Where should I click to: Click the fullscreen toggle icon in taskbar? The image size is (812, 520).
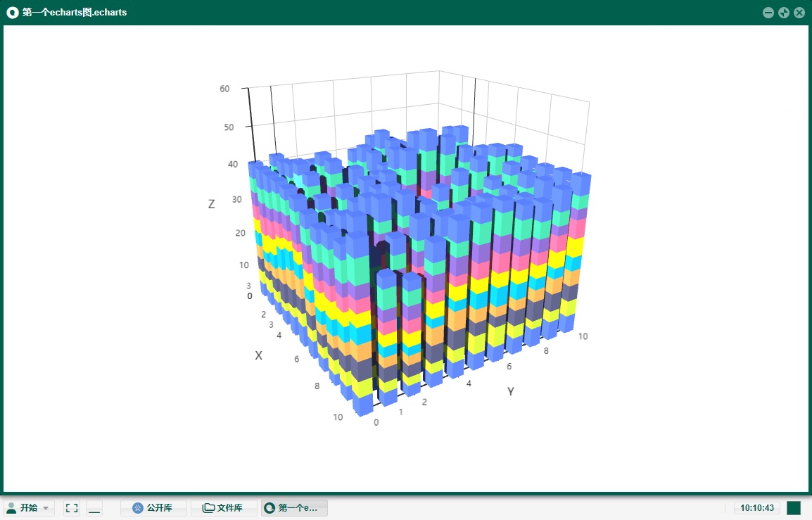pos(71,508)
